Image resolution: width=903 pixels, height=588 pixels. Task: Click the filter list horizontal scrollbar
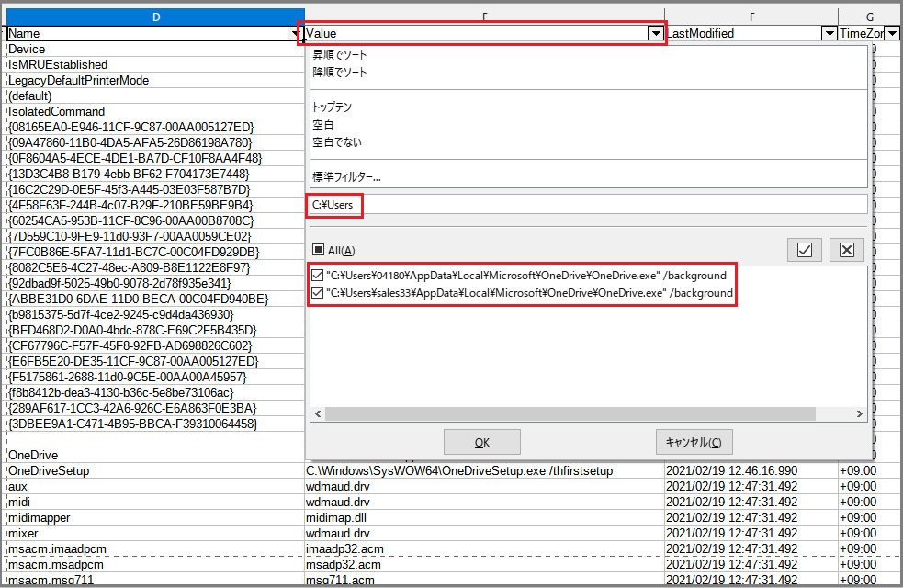click(x=570, y=413)
